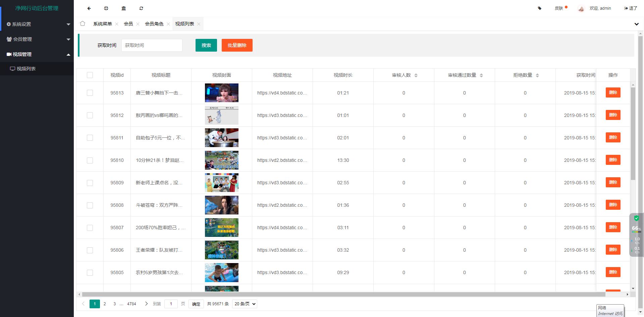Click the 退了 logout link
644x317 pixels.
631,8
